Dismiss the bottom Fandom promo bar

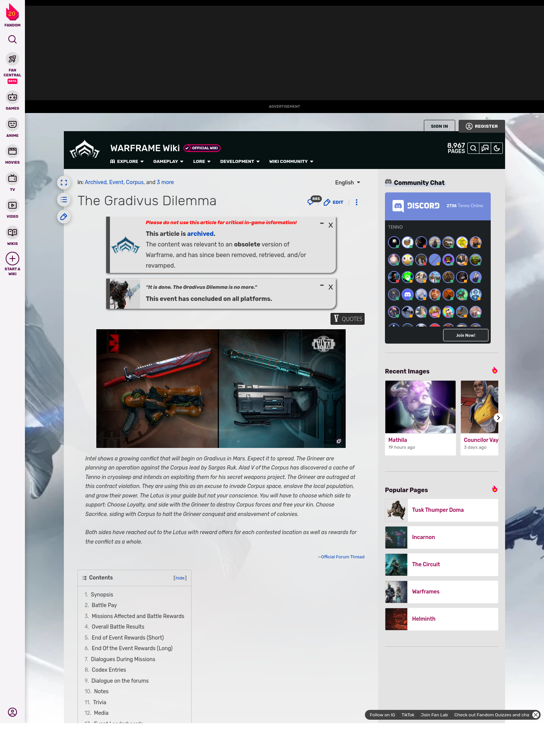[536, 715]
